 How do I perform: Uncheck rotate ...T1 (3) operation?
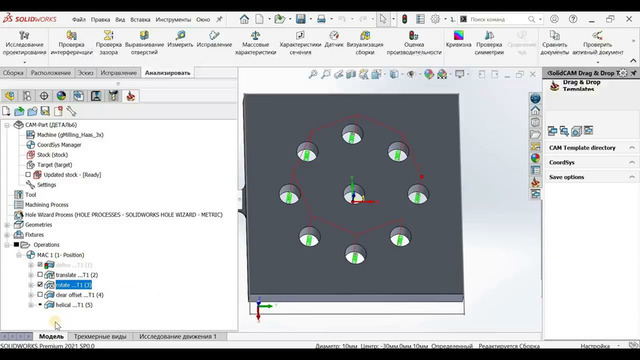coord(40,284)
